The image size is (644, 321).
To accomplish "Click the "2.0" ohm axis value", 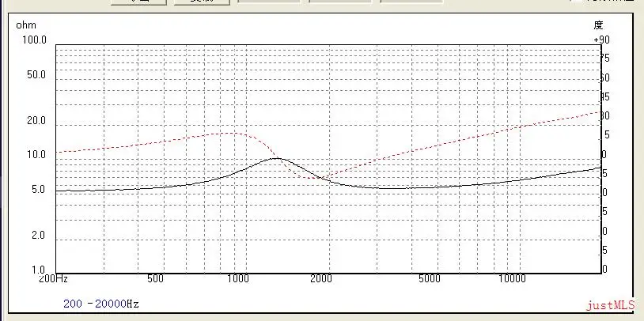I will pos(39,236).
